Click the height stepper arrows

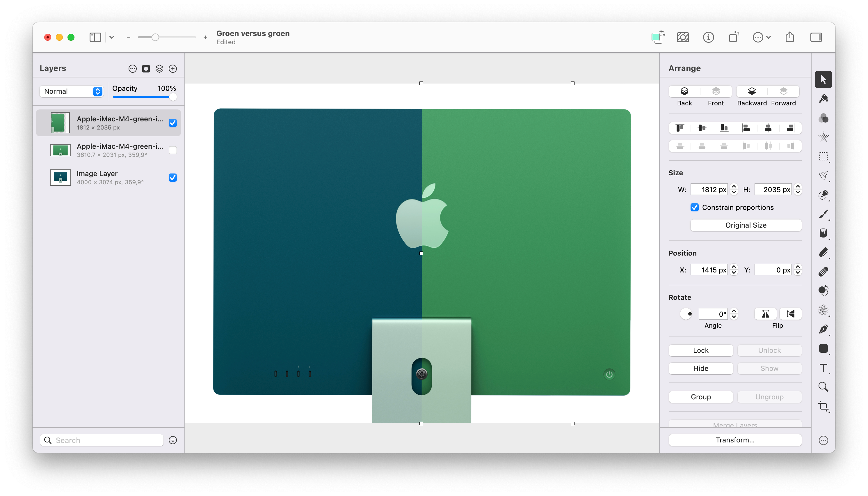798,190
